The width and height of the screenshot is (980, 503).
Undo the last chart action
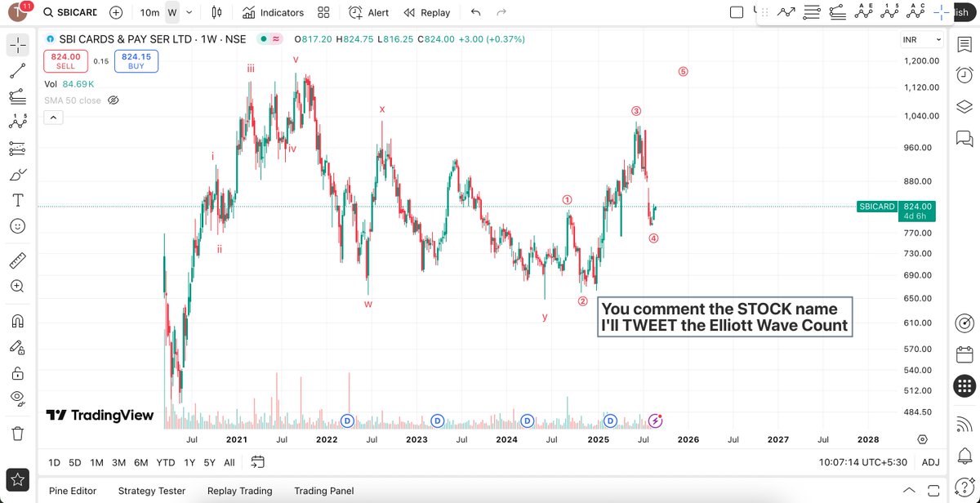tap(476, 12)
